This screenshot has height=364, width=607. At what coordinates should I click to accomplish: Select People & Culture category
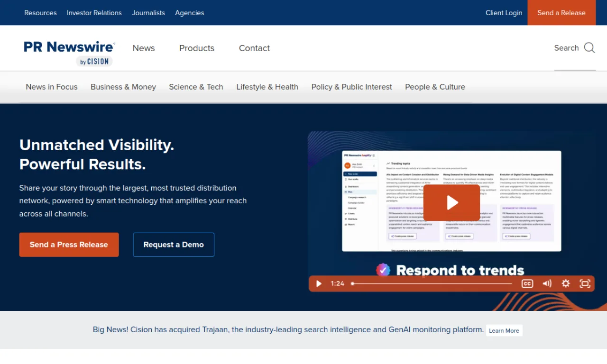point(435,87)
